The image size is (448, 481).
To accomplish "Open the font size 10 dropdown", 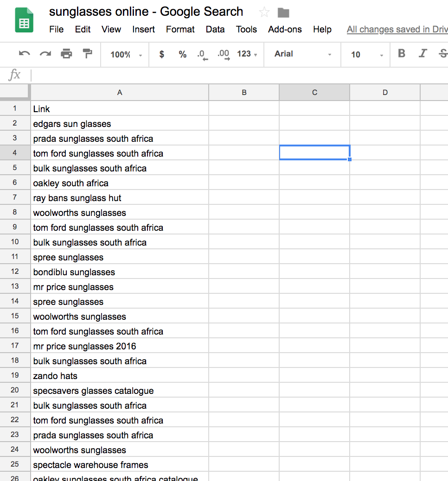I will click(x=367, y=55).
